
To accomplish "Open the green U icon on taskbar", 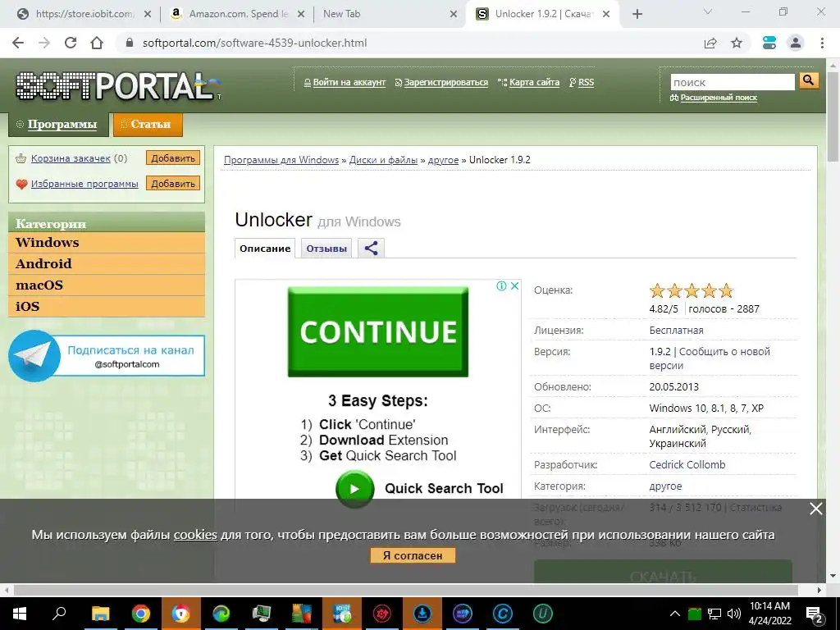I will (x=543, y=614).
